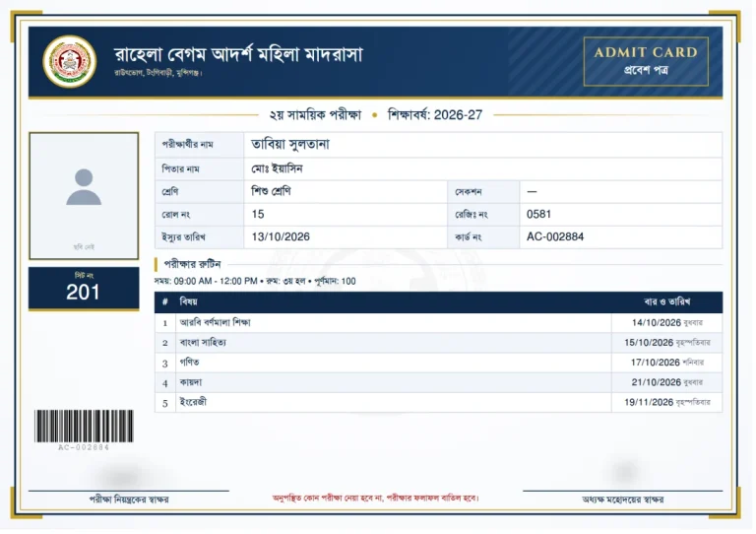
Task: Click the ইস্যুর তারিখ field label
Action: tap(183, 237)
